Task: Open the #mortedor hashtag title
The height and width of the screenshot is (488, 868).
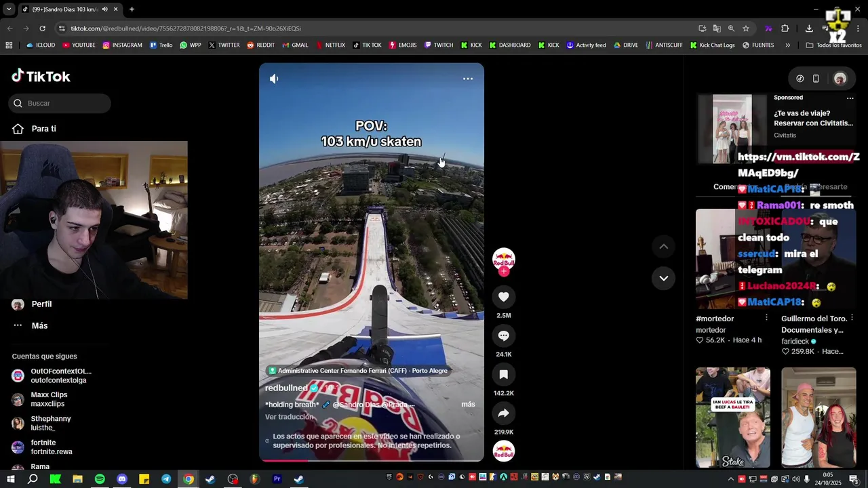Action: pyautogui.click(x=715, y=319)
